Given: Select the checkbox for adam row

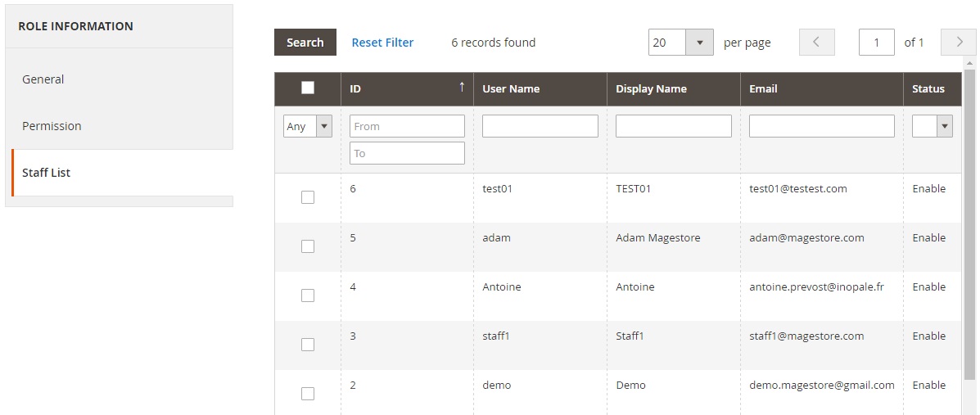Looking at the screenshot, I should tap(308, 246).
